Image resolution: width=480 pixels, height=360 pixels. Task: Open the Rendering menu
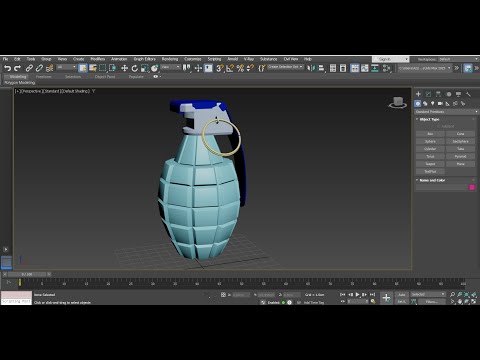point(170,59)
